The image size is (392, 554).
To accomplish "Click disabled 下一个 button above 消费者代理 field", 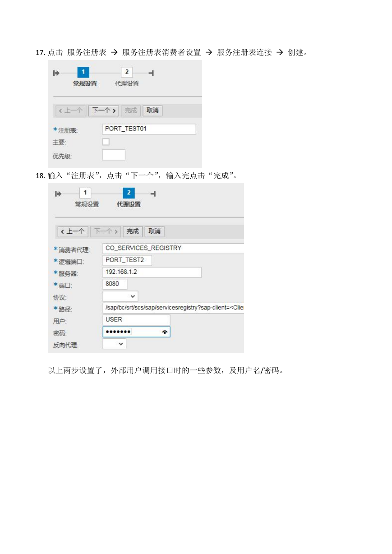I will [106, 231].
